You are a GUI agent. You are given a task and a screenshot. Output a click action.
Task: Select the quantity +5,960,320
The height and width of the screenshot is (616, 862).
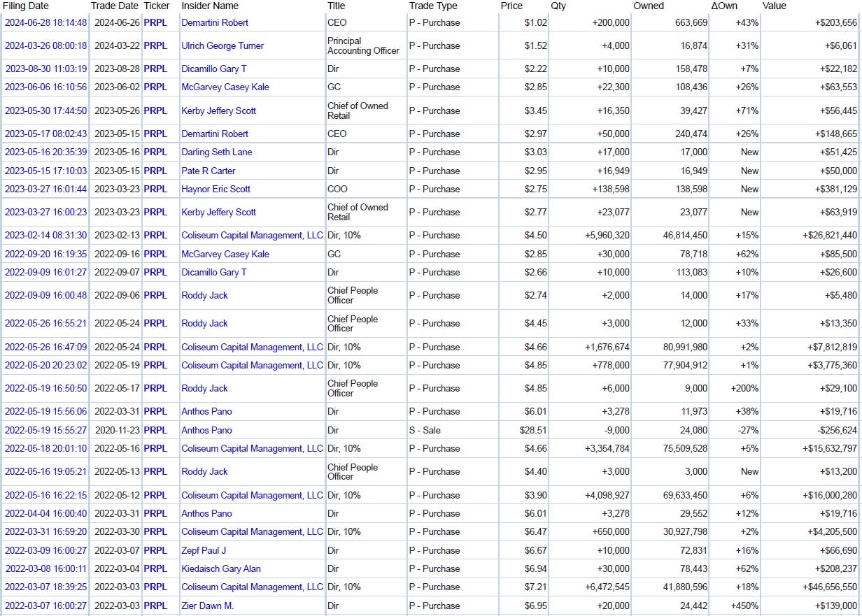click(x=607, y=235)
